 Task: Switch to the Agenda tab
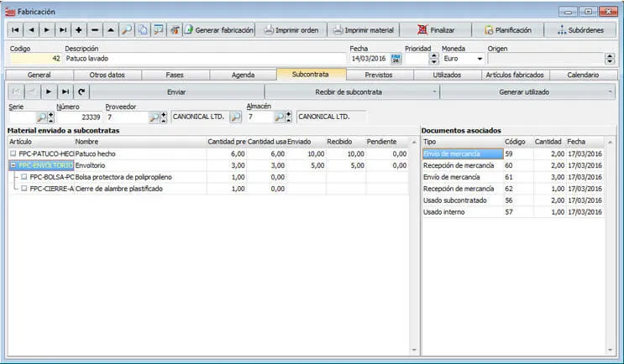(243, 75)
